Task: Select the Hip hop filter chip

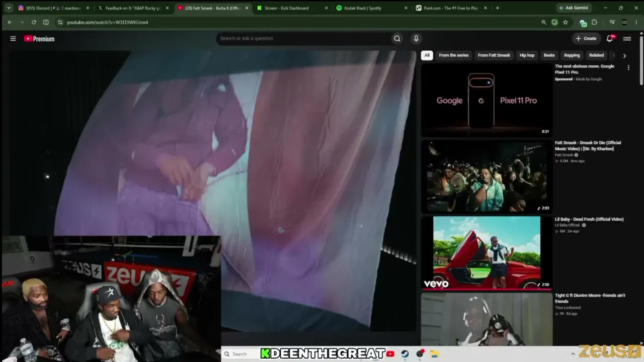Action: (527, 55)
